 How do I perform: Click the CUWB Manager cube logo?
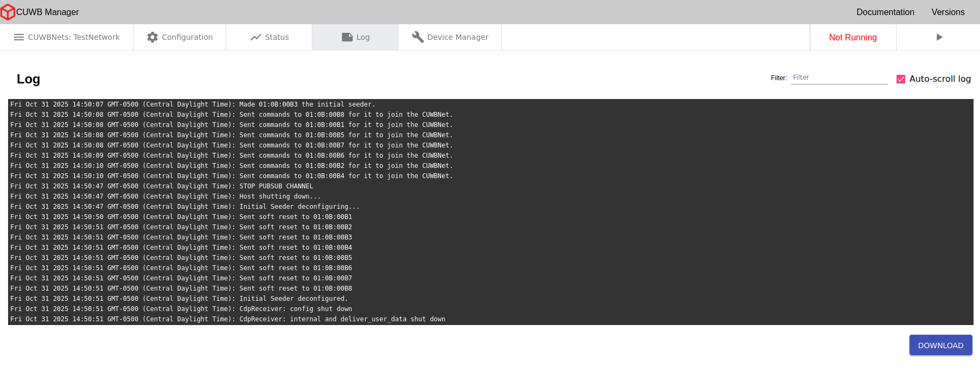tap(8, 12)
